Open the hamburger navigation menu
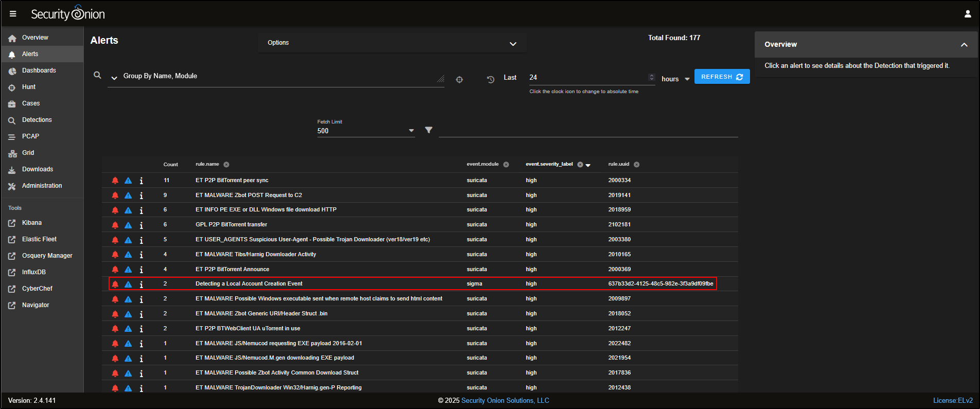The width and height of the screenshot is (980, 409). [x=13, y=14]
